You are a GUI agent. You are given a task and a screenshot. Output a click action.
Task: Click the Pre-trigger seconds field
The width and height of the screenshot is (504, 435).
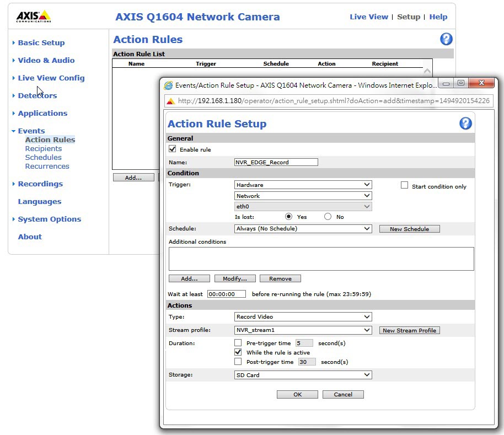click(x=304, y=343)
